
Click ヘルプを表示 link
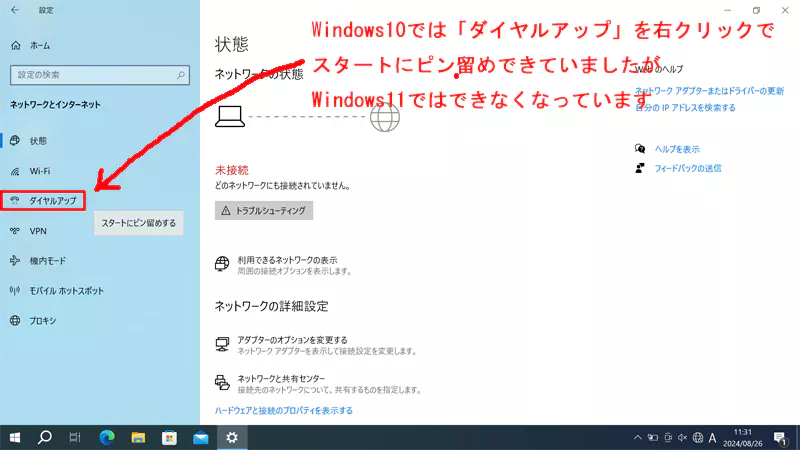[x=677, y=149]
